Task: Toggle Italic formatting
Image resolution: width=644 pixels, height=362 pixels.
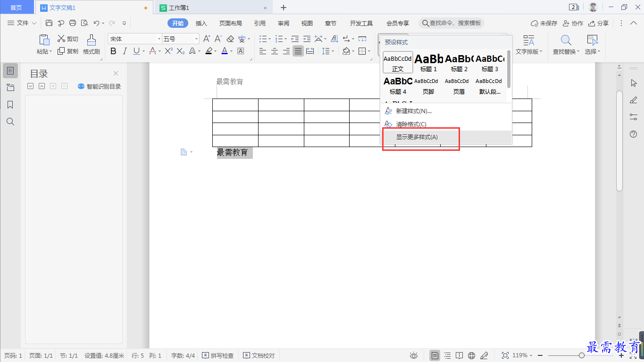Action: 125,51
